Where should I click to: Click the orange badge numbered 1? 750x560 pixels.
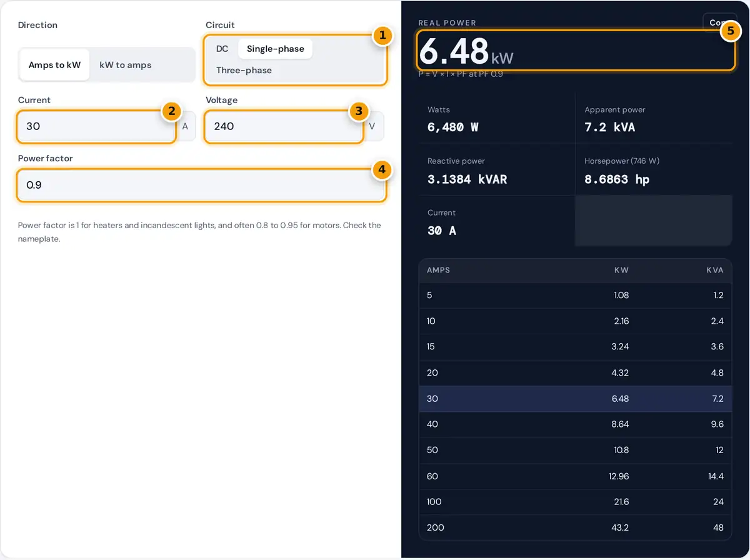point(382,36)
